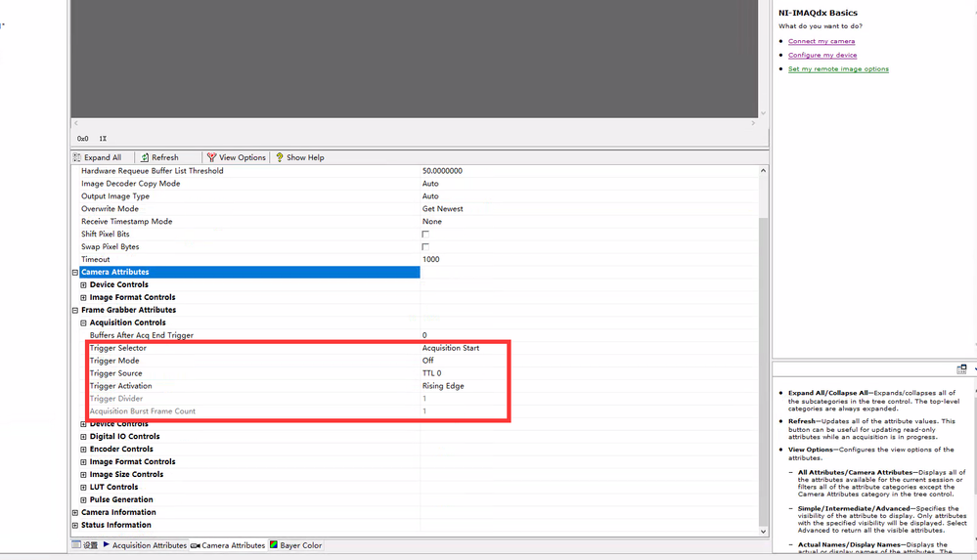This screenshot has width=977, height=560.
Task: Collapse the Frame Grabber Attributes node
Action: pos(75,310)
